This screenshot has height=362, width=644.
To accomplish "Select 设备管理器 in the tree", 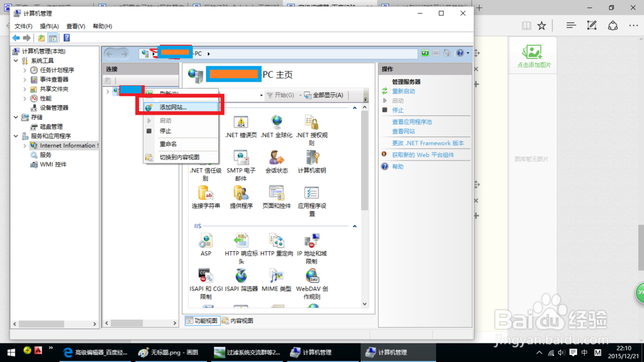I will 54,108.
